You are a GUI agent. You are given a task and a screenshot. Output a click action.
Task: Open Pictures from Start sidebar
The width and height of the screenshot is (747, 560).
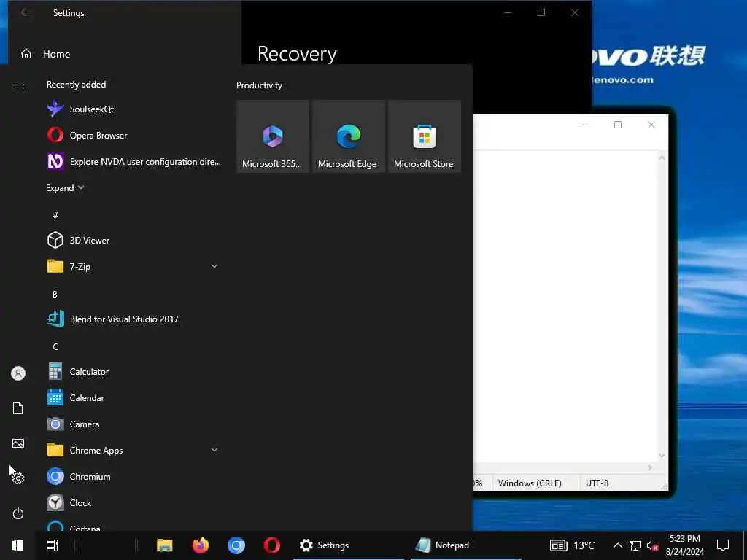coord(18,443)
